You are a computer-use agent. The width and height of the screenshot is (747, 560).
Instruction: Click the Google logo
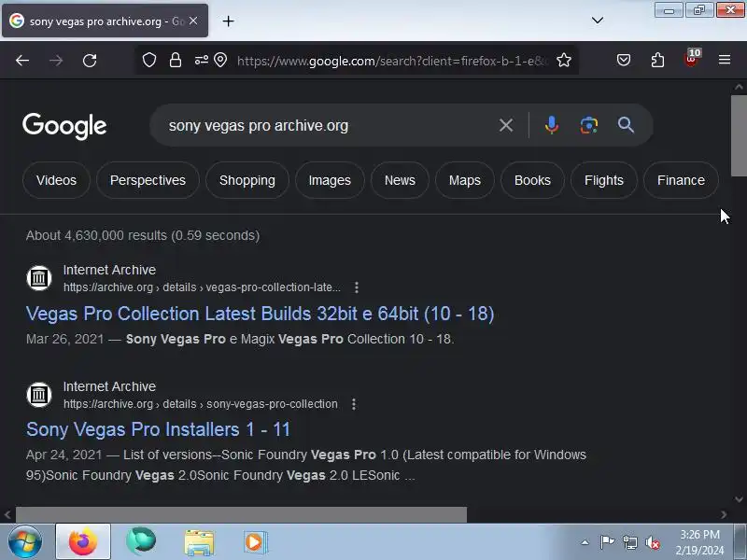coord(64,126)
